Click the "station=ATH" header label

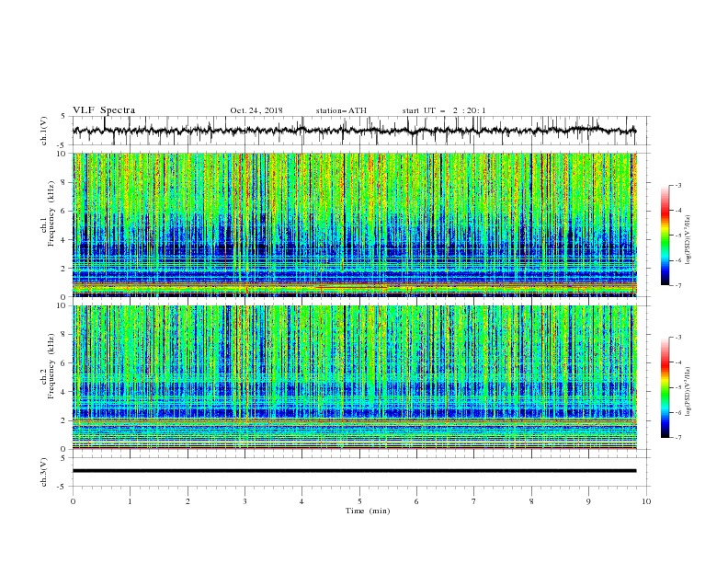pos(341,110)
